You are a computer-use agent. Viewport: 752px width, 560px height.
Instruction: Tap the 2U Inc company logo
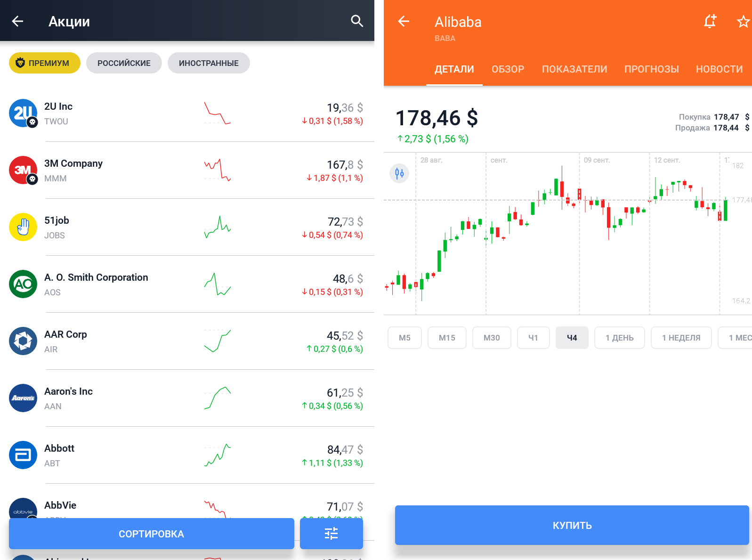tap(23, 113)
